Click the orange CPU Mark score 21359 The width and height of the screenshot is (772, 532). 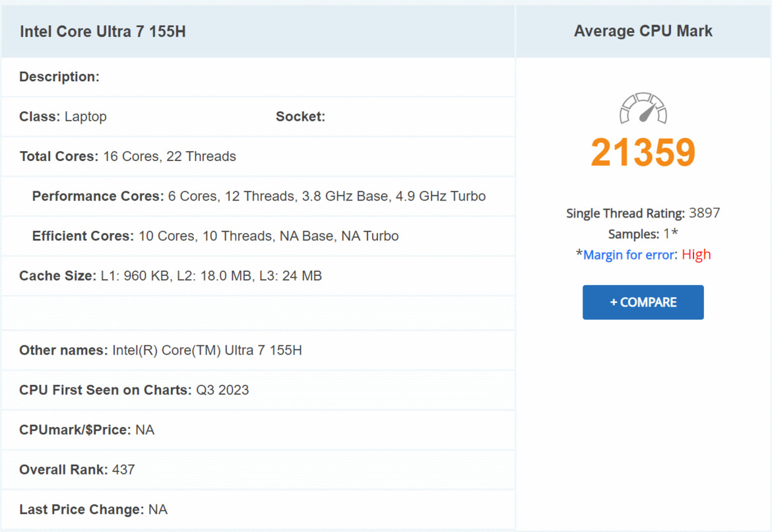642,152
